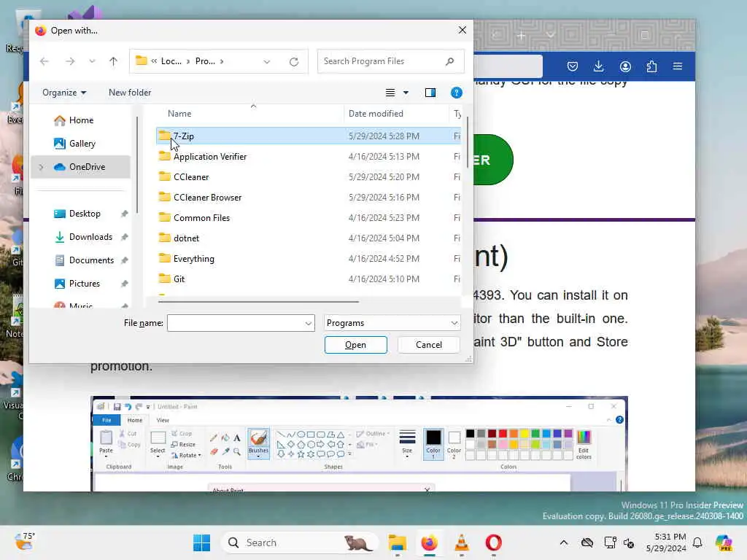Open the Programs file type dropdown

[x=392, y=323]
